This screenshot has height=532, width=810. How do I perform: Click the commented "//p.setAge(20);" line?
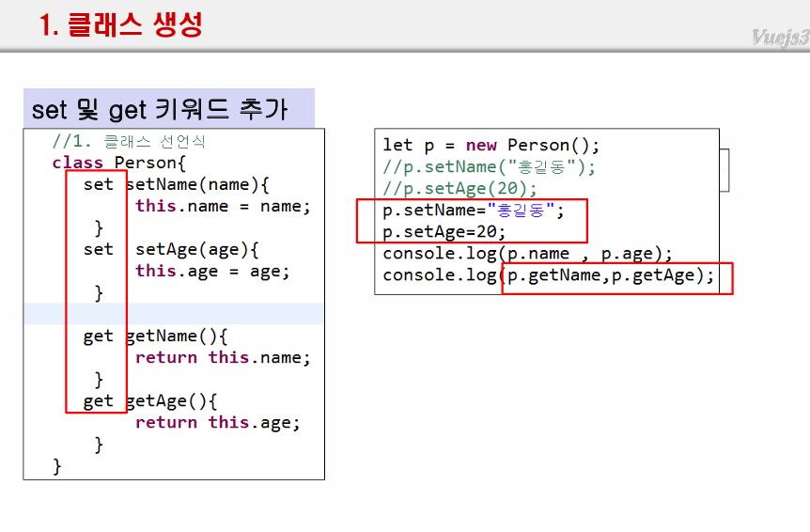(x=460, y=189)
